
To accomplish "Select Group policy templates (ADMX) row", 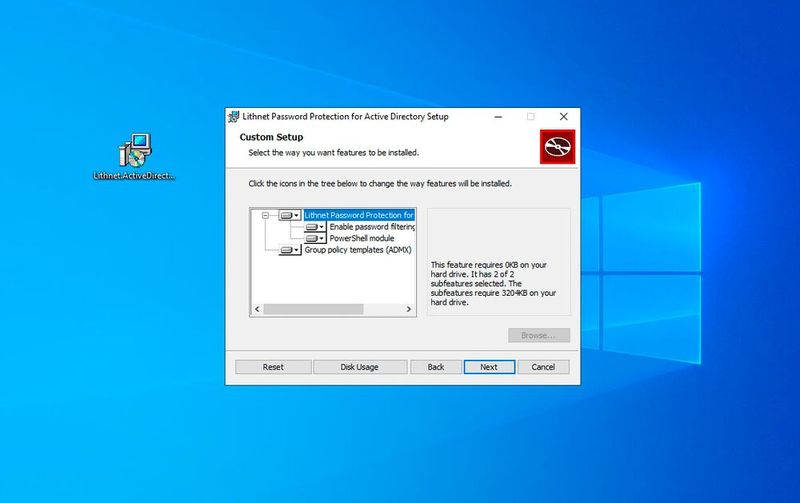I will pos(358,250).
